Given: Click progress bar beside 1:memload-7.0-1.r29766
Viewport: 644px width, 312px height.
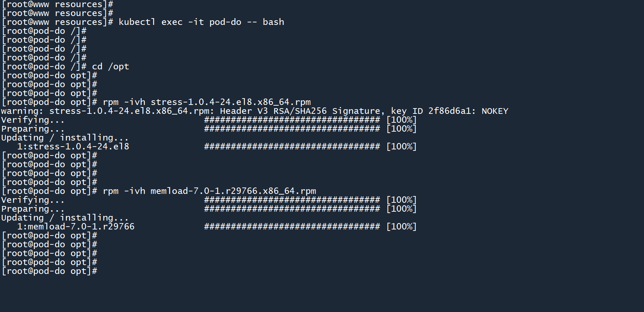Looking at the screenshot, I should tap(292, 227).
